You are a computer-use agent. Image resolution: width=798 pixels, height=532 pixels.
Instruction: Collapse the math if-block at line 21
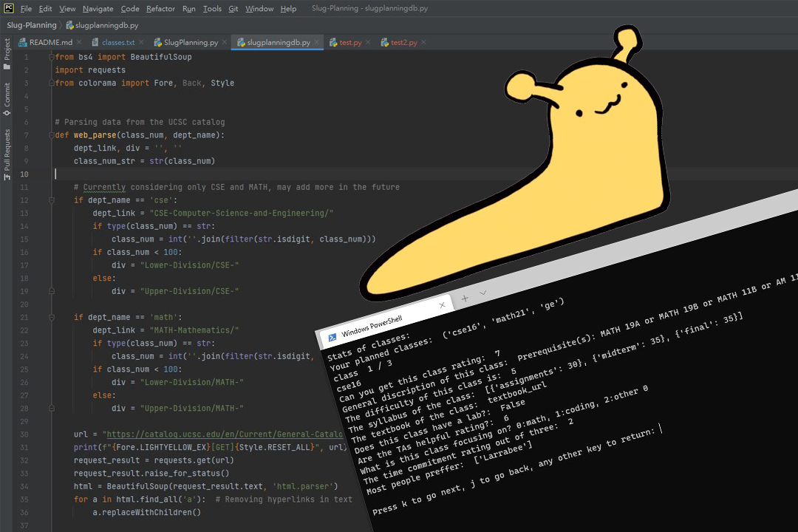[52, 317]
